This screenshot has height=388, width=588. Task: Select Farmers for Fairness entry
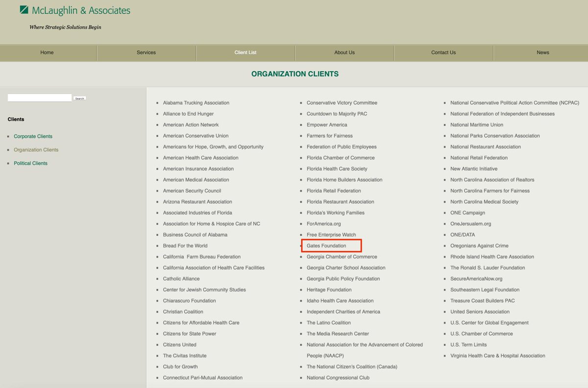click(330, 136)
